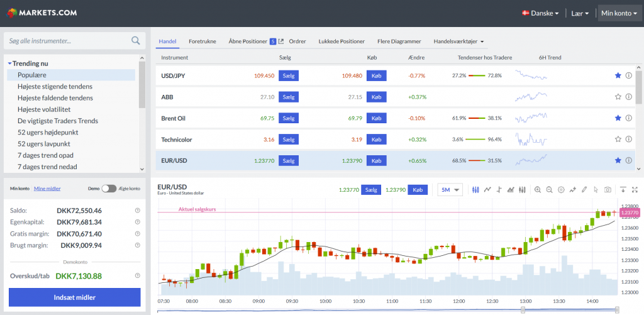Open info icon for Technicolor
Viewport: 644px width, 315px height.
pyautogui.click(x=628, y=139)
